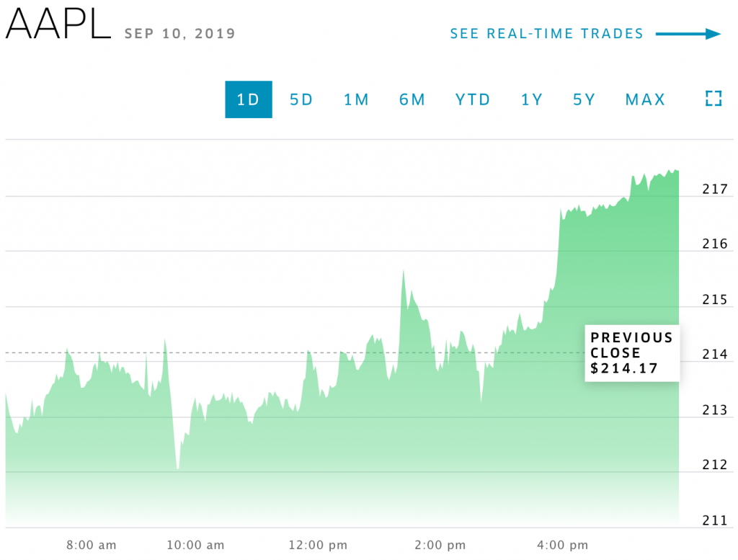Open the See Real-Time Trades link
This screenshot has height=560, width=738.
click(x=546, y=34)
